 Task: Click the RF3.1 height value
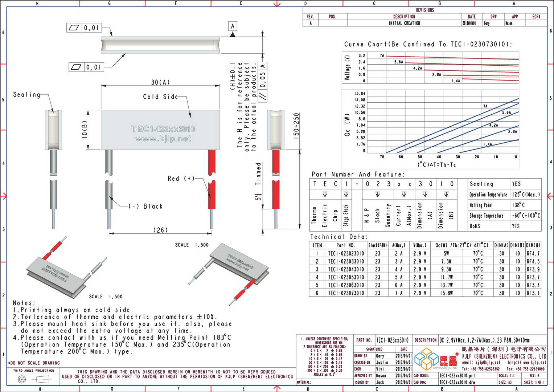[x=533, y=293]
